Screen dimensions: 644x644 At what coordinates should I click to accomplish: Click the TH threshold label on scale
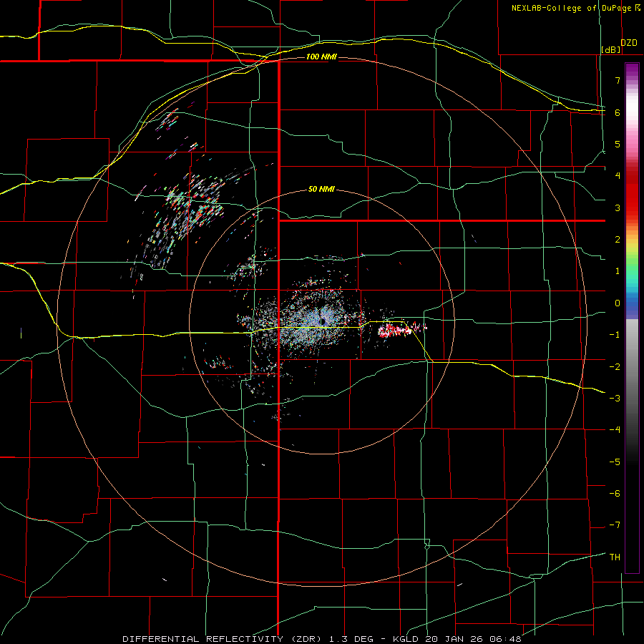615,557
